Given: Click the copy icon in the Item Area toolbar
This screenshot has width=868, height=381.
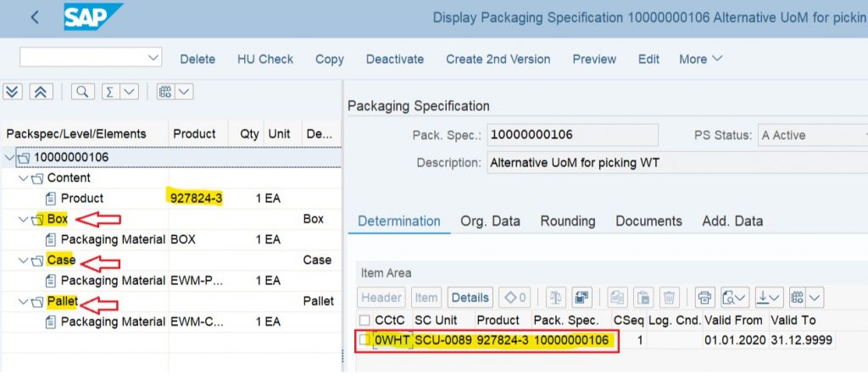Looking at the screenshot, I should 617,297.
